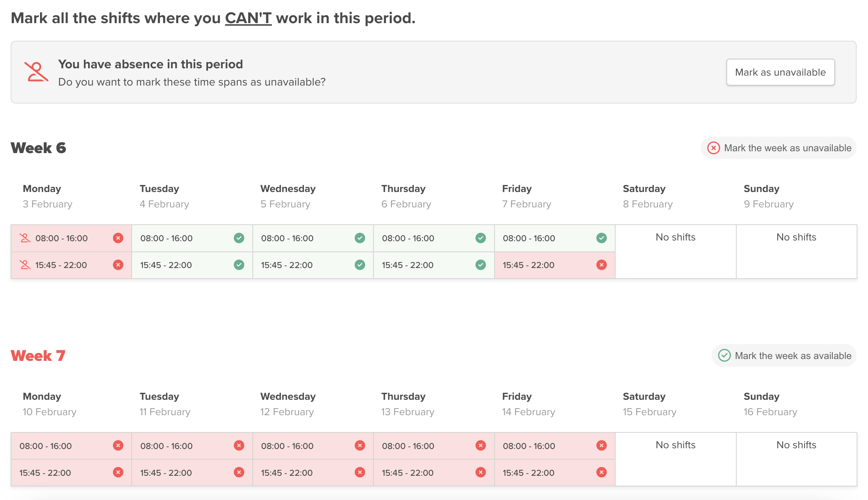Click absence icon on Monday 3 February 15:45 shift
Viewport: 868px width, 500px height.
[25, 265]
